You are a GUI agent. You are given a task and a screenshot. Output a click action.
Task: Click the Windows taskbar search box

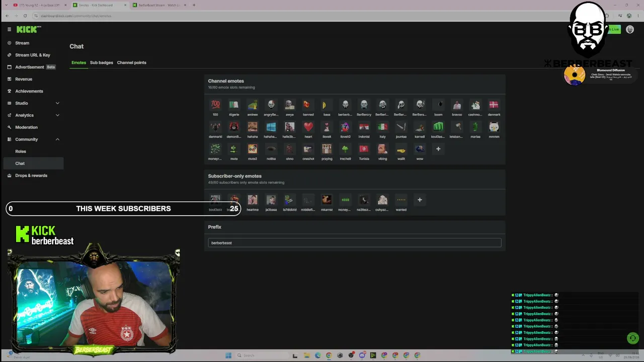point(262,355)
